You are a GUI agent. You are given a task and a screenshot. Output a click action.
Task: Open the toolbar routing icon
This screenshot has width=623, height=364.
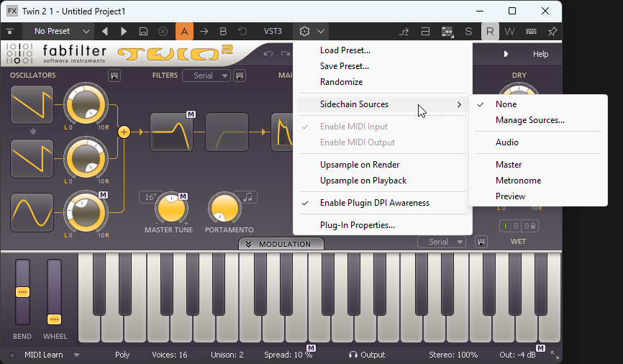click(x=404, y=32)
